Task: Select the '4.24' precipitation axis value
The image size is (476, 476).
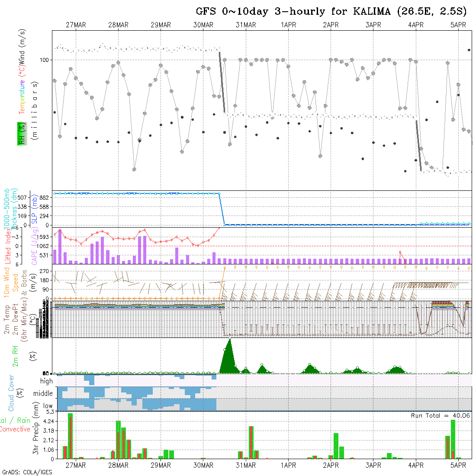Action: [48, 421]
